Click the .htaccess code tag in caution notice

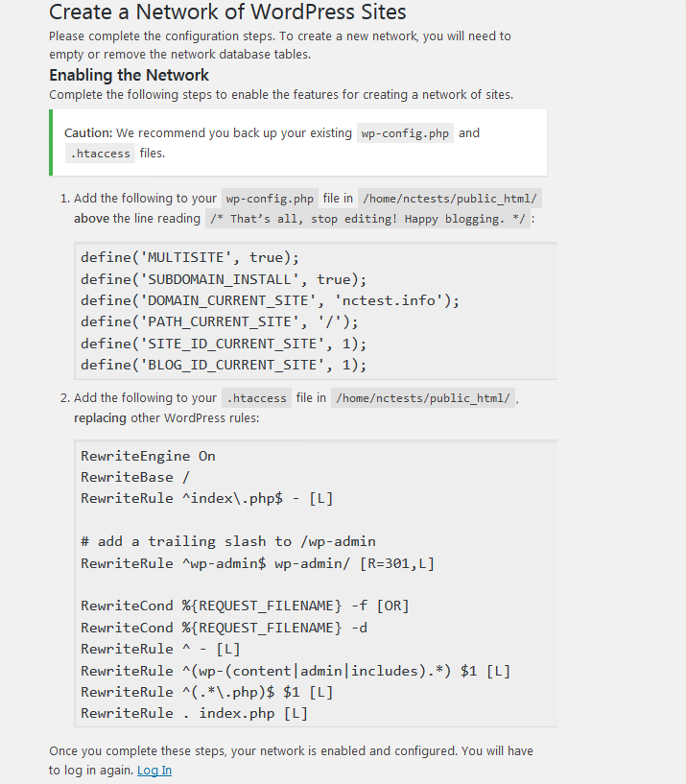coord(100,154)
